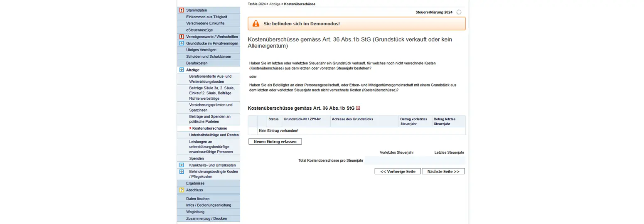
Task: Open Grundstücke im Privatvermögen
Action: coord(212,43)
